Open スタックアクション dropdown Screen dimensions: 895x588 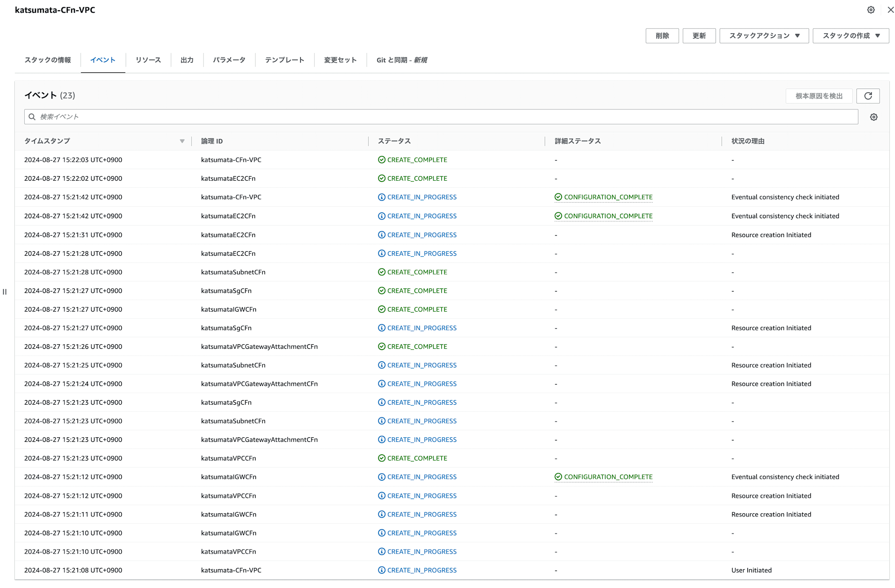(x=764, y=36)
